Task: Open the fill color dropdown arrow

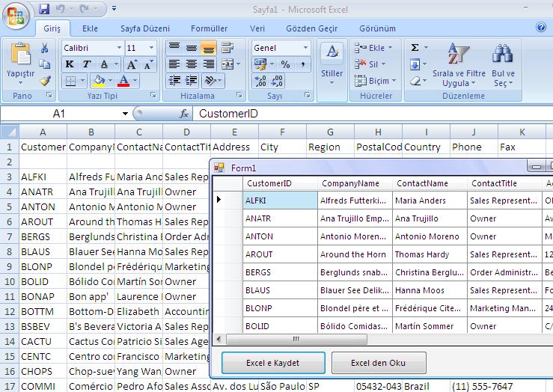Action: point(111,81)
